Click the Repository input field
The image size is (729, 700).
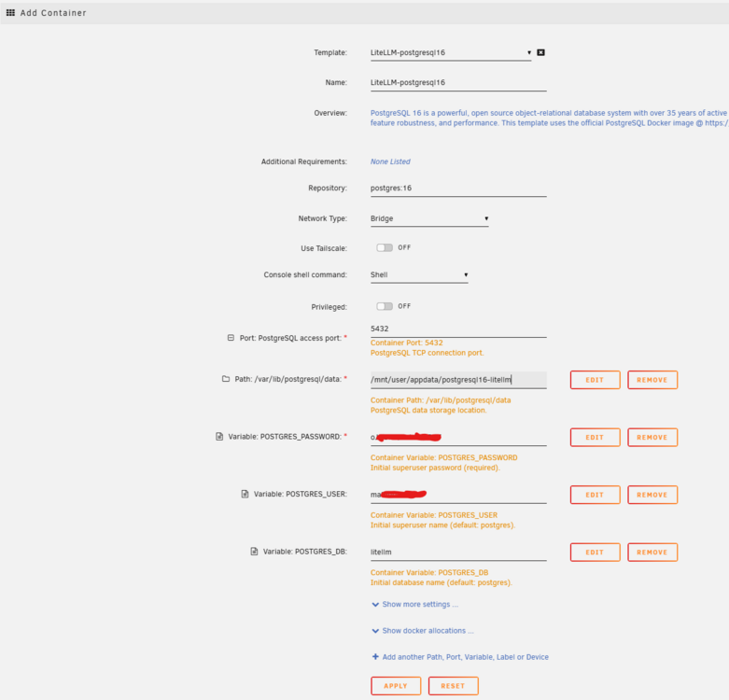click(x=458, y=189)
